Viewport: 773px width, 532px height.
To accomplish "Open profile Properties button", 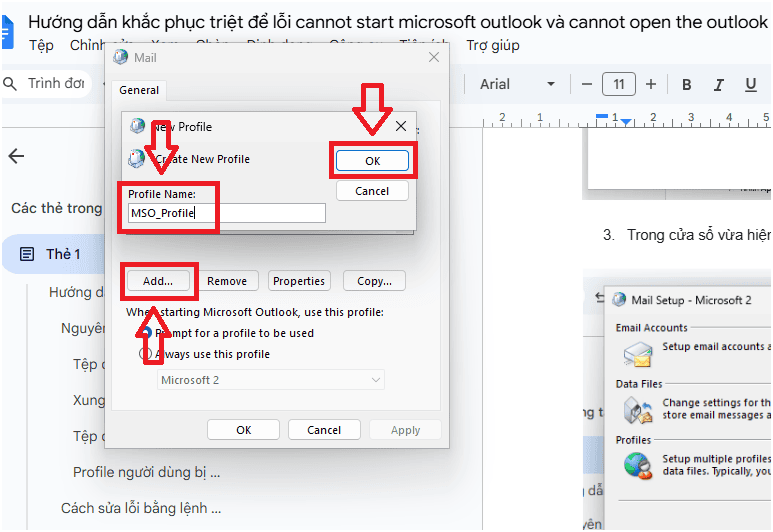I will (x=299, y=281).
